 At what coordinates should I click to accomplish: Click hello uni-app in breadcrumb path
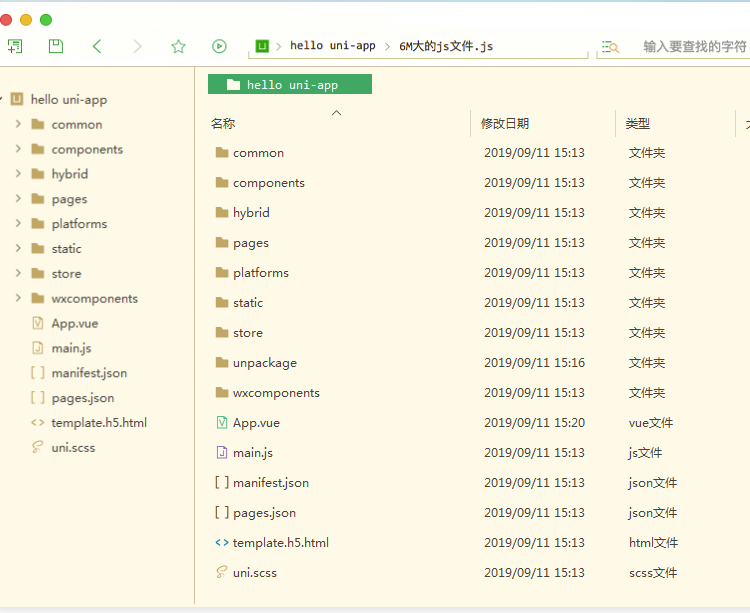coord(332,46)
